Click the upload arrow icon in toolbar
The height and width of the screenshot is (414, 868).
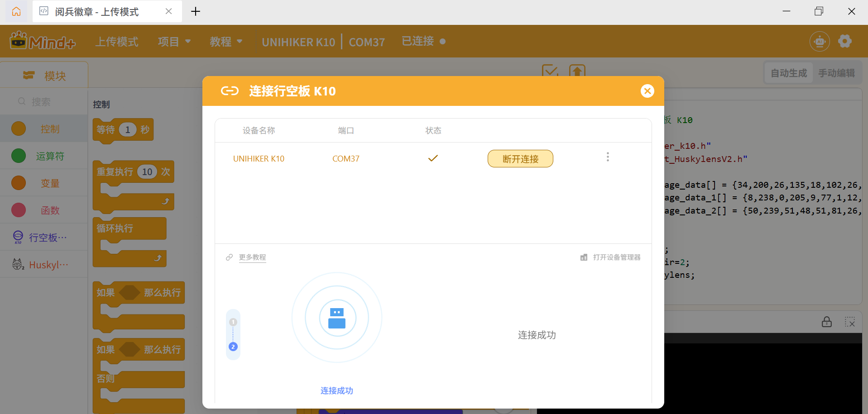(577, 71)
